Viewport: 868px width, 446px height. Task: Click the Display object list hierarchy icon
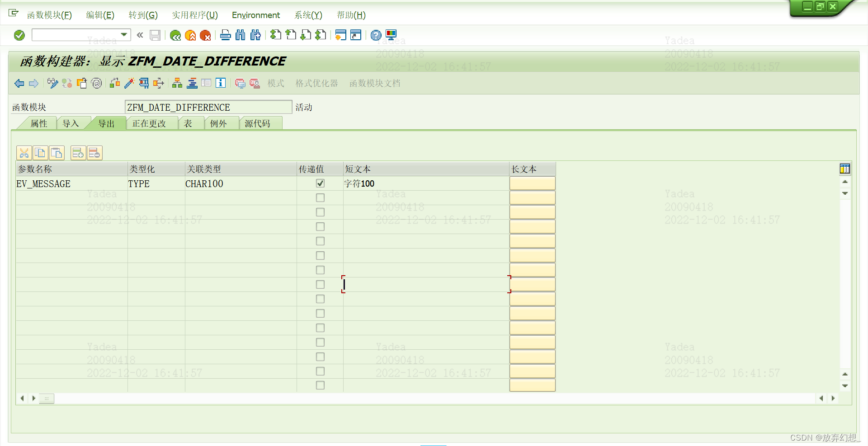(x=177, y=83)
